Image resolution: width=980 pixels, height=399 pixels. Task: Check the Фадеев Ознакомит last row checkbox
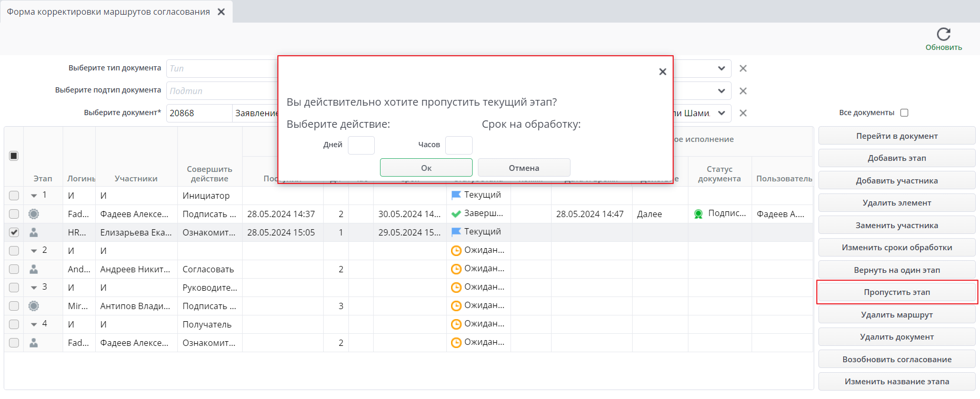click(14, 343)
